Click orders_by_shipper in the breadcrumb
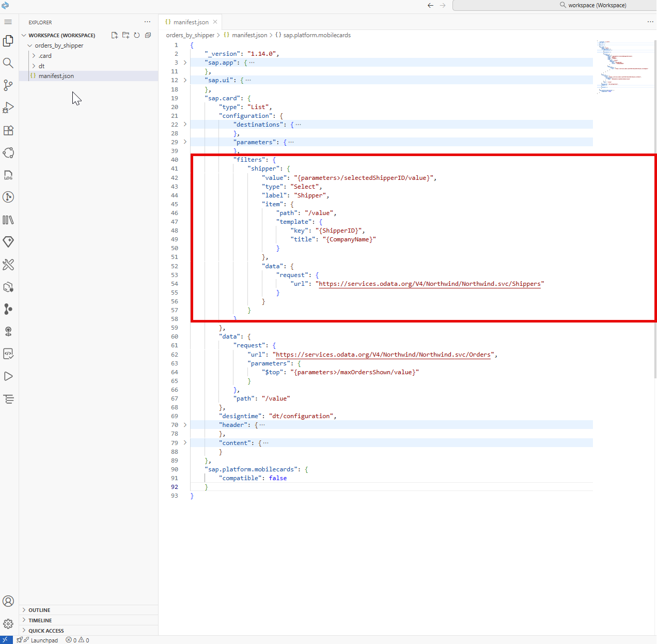The image size is (657, 644). tap(190, 35)
